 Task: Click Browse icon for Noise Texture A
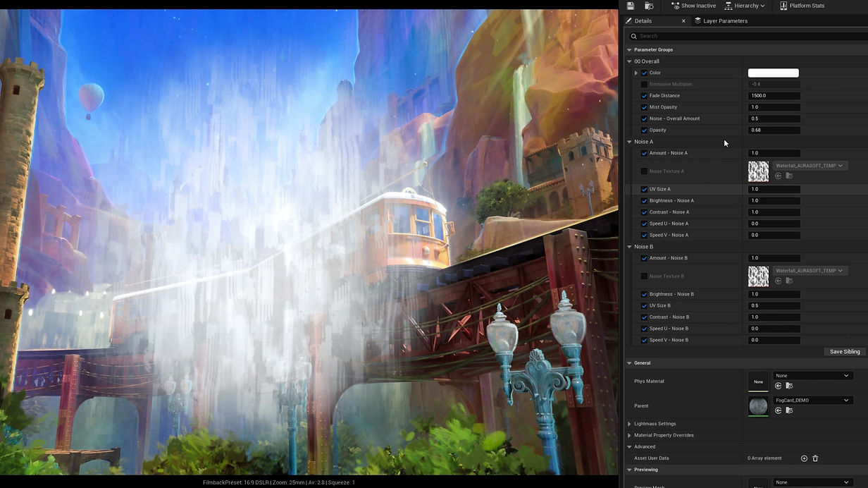tap(789, 176)
